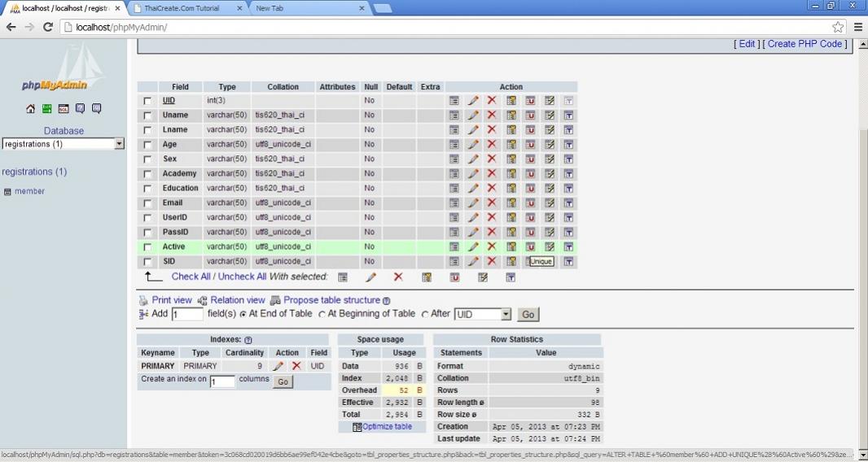Viewport: 868px width, 462px height.
Task: Click the Optimize table link
Action: pyautogui.click(x=387, y=426)
